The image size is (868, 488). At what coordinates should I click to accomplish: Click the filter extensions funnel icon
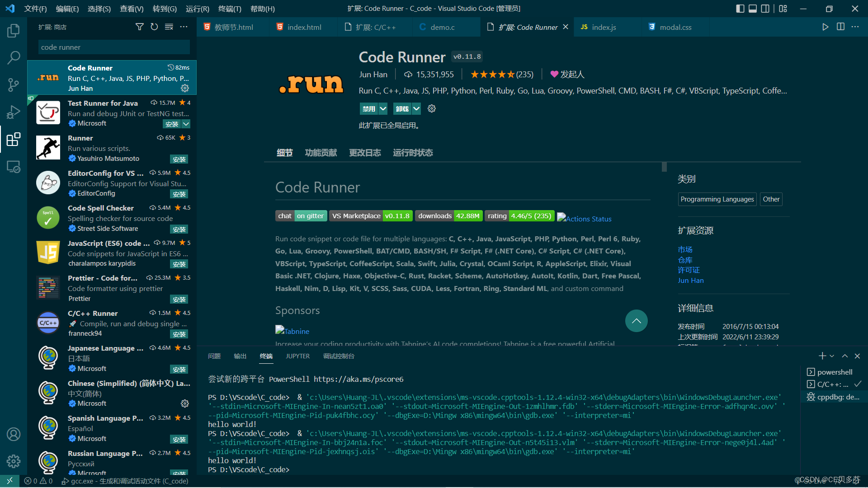click(140, 27)
